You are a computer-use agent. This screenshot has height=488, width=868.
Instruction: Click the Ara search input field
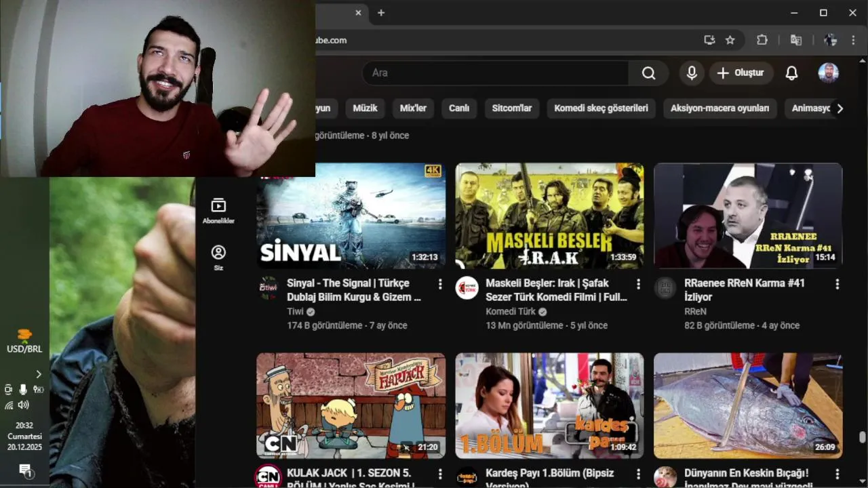click(496, 73)
